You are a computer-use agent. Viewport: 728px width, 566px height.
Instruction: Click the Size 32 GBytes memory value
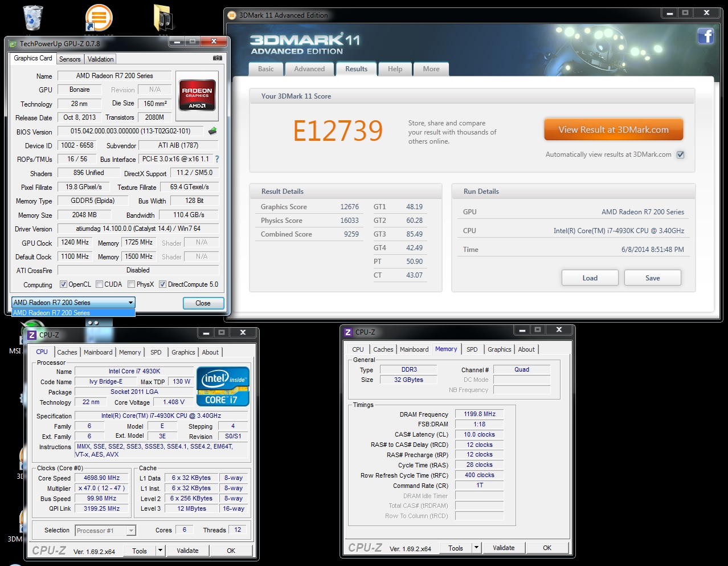point(408,380)
